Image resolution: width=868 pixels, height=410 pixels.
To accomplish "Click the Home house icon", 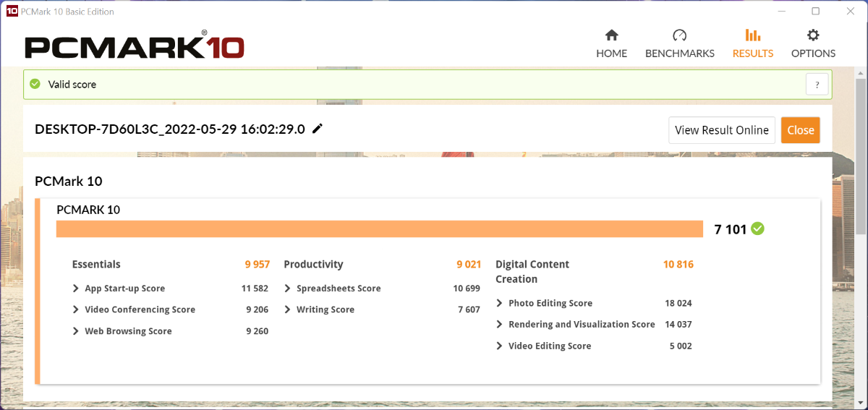I will [611, 35].
